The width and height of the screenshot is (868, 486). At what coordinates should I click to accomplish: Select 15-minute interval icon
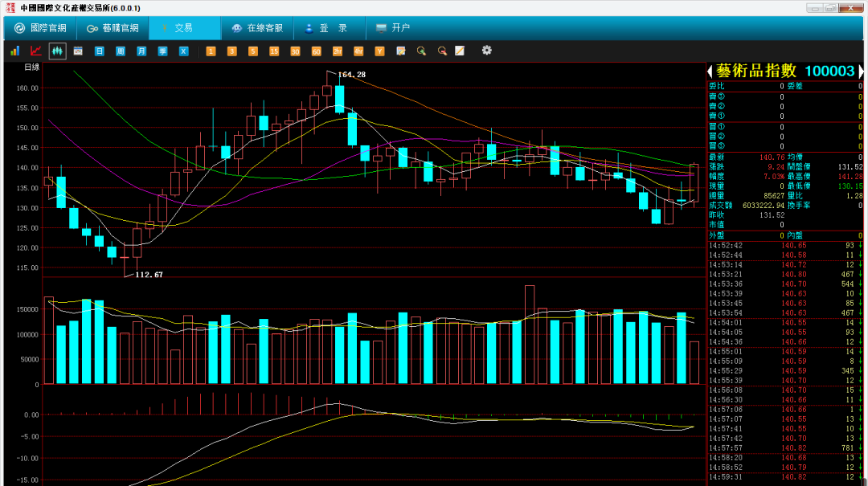(274, 51)
